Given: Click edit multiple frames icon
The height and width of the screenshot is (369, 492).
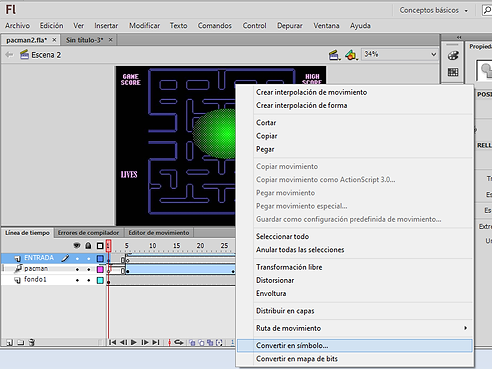Looking at the screenshot, I should point(210,342).
